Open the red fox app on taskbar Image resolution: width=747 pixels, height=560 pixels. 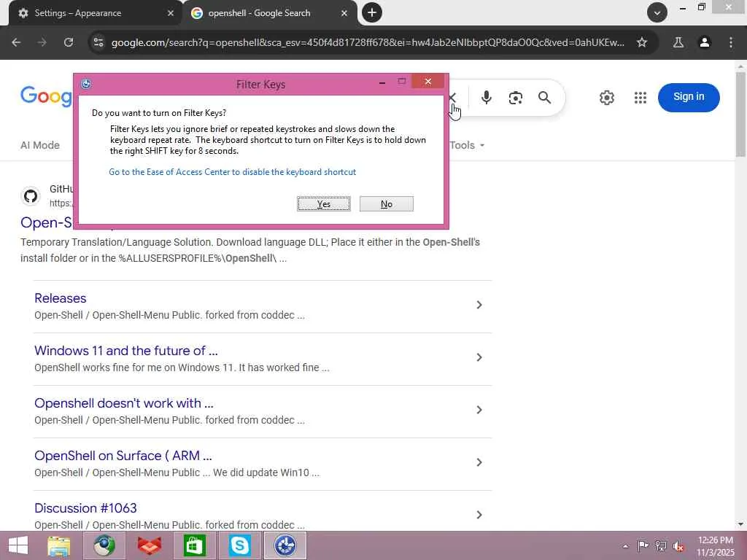point(149,545)
